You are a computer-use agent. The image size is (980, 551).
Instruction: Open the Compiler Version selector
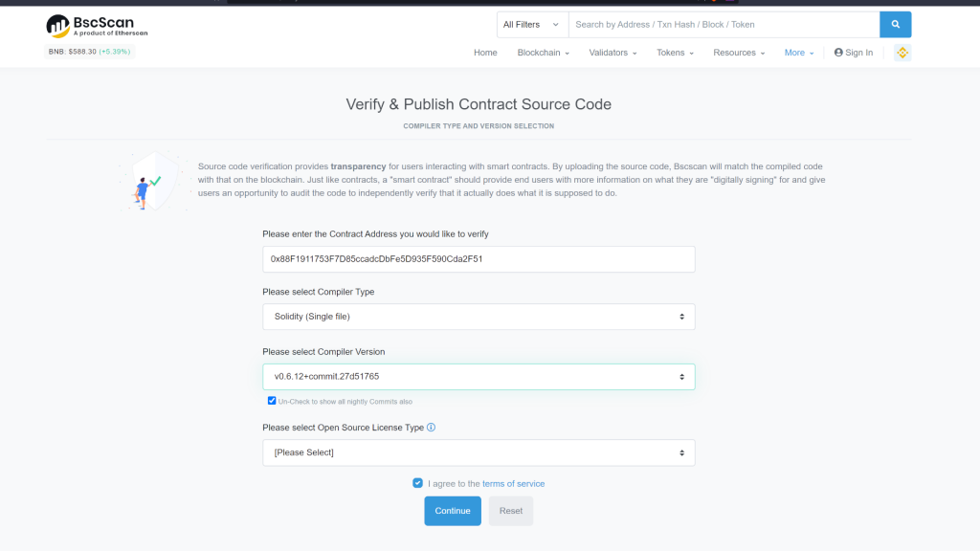[x=479, y=377]
